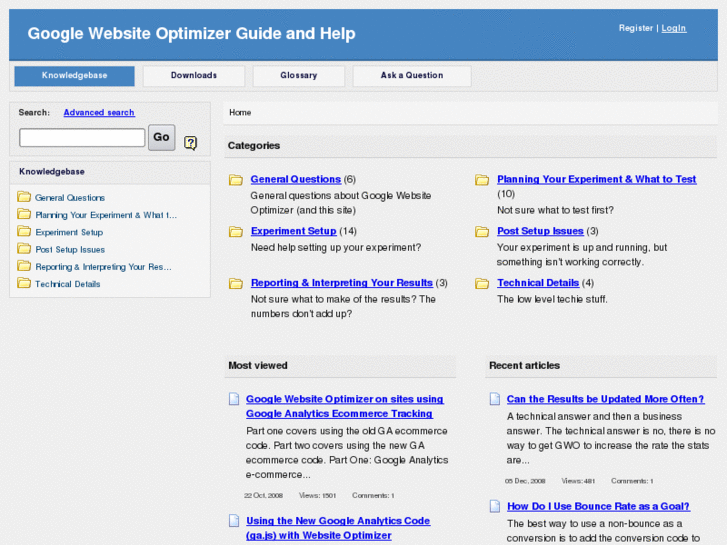Open Can the Results be Updated More Often article
The image size is (727, 545).
(606, 399)
